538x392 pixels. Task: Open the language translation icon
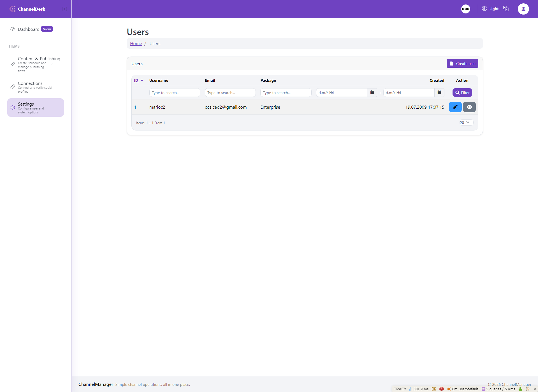coord(505,9)
